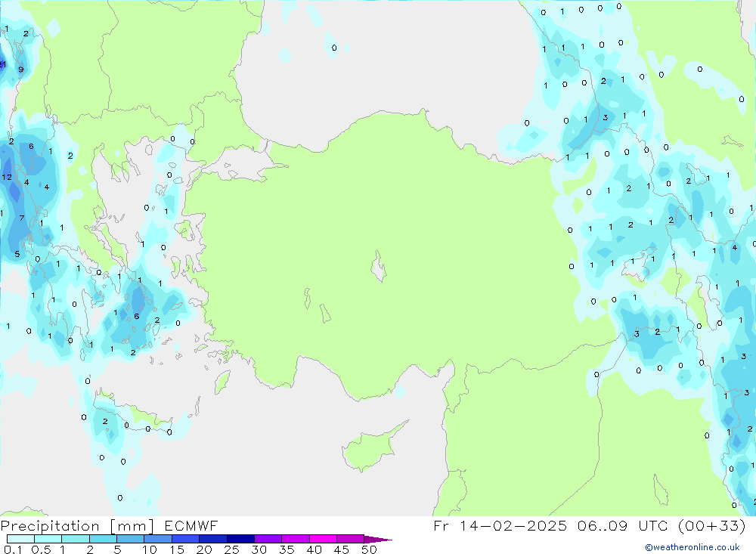Viewport: 756px width, 554px height.
Task: Click the legend label '30'
Action: point(259,549)
